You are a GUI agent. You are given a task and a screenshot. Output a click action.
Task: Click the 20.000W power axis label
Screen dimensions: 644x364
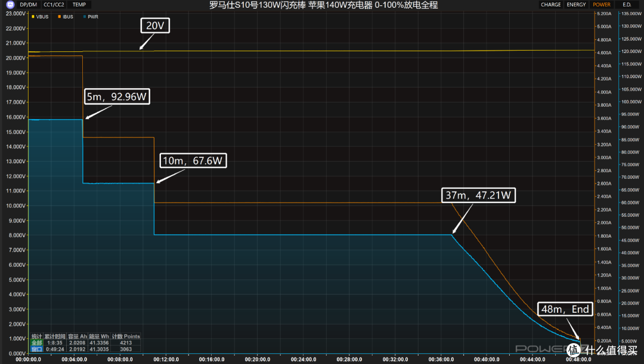pos(631,303)
